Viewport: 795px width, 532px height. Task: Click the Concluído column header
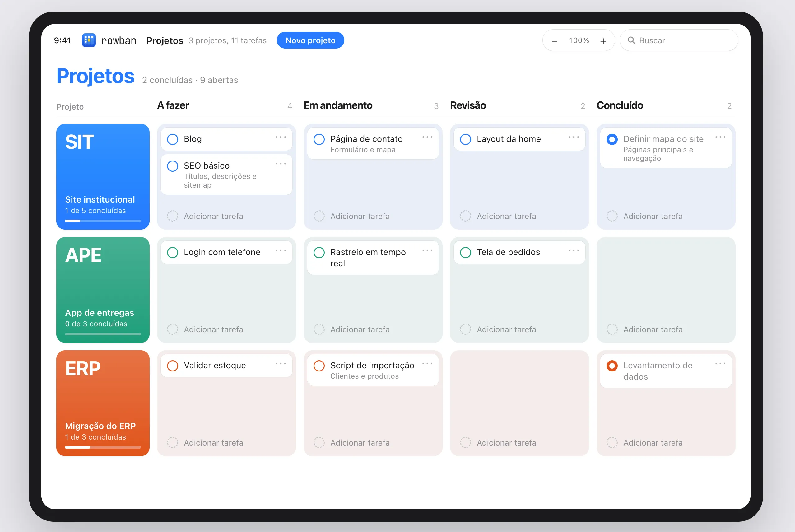coord(620,105)
